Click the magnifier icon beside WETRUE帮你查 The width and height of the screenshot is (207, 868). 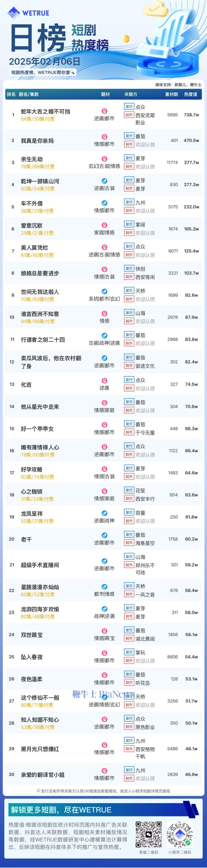point(72,72)
